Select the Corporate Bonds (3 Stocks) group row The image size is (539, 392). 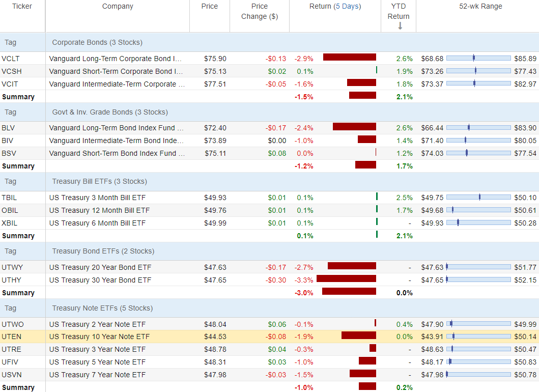click(x=270, y=42)
